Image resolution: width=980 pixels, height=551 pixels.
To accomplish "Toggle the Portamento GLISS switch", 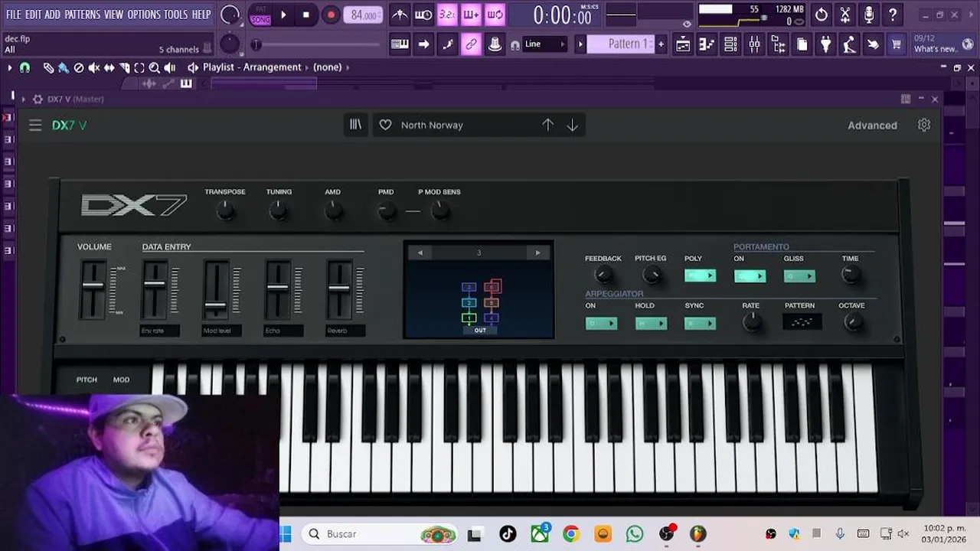I will point(799,276).
